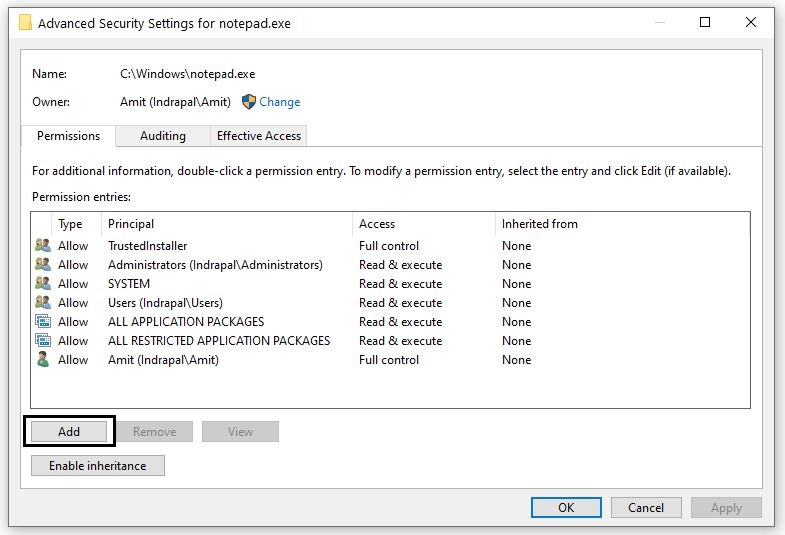Open the Auditing tab

pyautogui.click(x=163, y=136)
